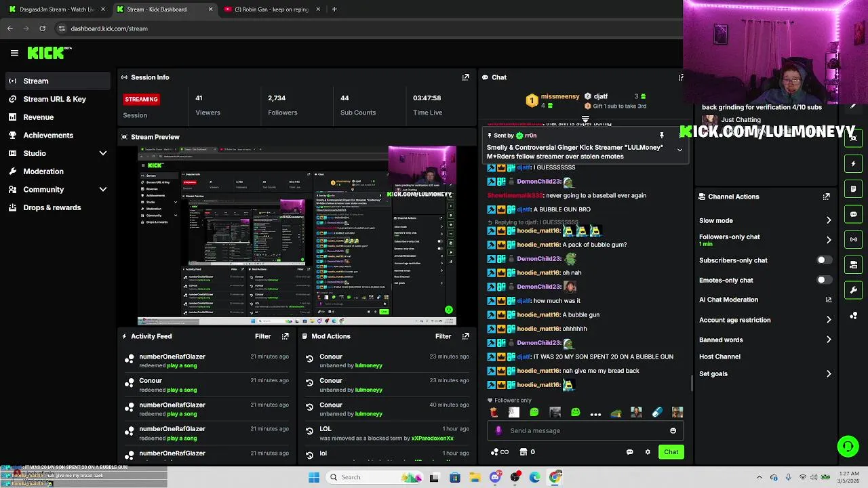
Task: Toggle Emotes-only chat switch
Action: (823, 280)
